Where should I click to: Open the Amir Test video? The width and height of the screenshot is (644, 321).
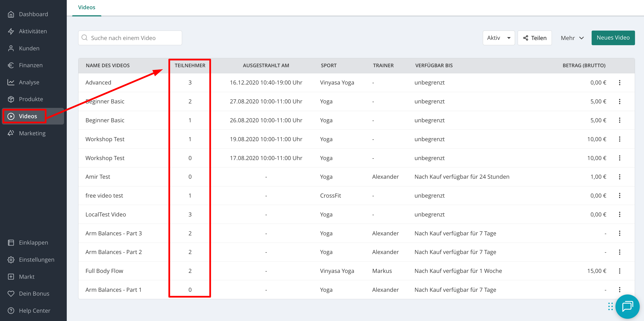[x=356, y=177]
